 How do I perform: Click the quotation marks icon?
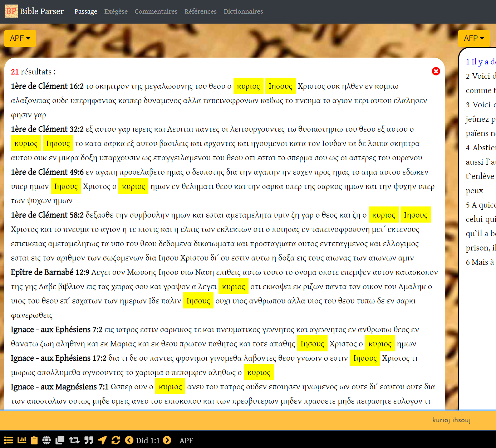tap(89, 440)
